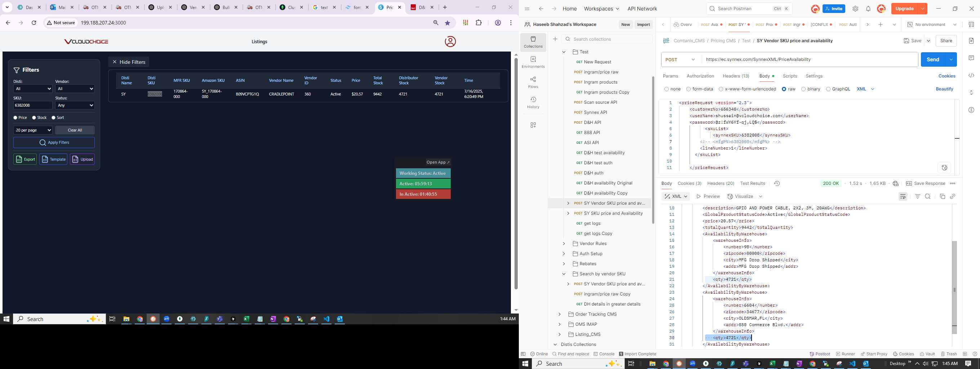Open Disti filter dropdown
Viewport: 980px width, 369px height.
pyautogui.click(x=33, y=89)
